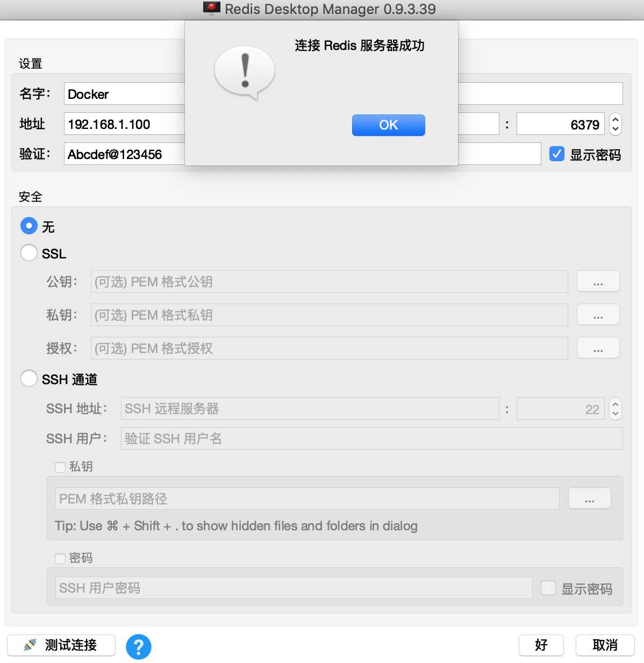
Task: Click the 连接 Redis 服务器成功 message text
Action: point(360,45)
